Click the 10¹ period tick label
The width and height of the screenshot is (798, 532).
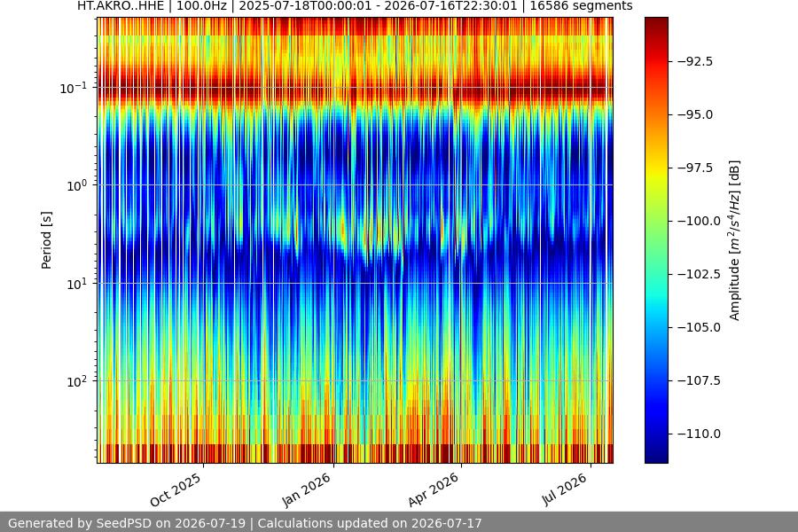[x=77, y=284]
